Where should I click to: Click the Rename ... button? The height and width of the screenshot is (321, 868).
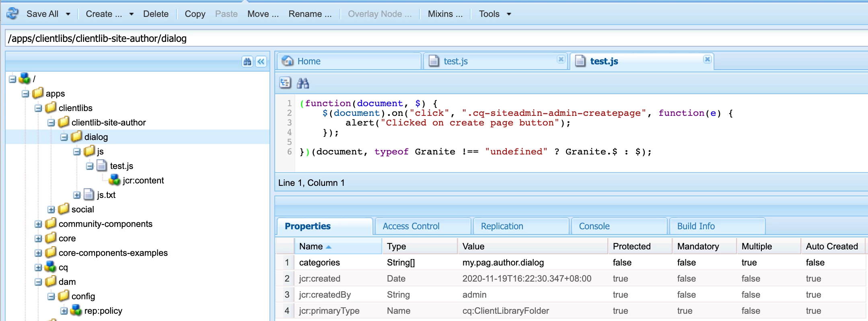click(x=310, y=14)
